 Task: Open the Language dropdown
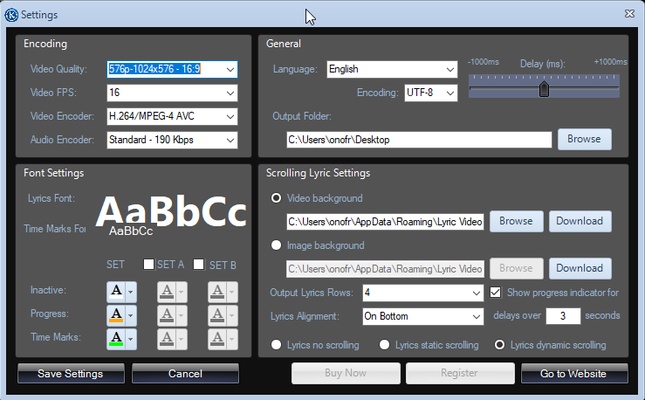(392, 69)
